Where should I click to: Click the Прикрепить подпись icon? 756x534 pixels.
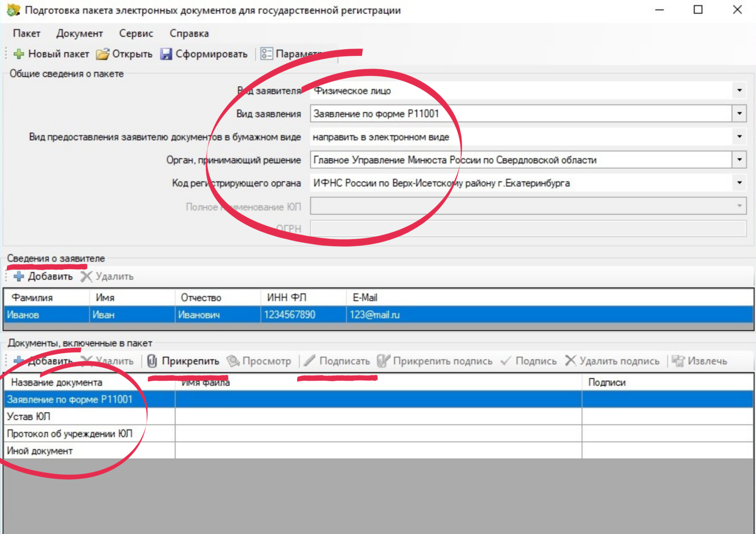pyautogui.click(x=383, y=361)
